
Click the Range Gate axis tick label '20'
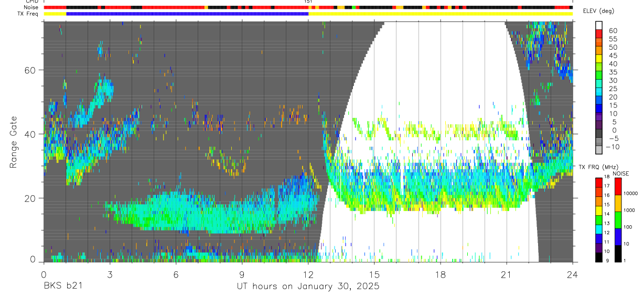coord(30,198)
